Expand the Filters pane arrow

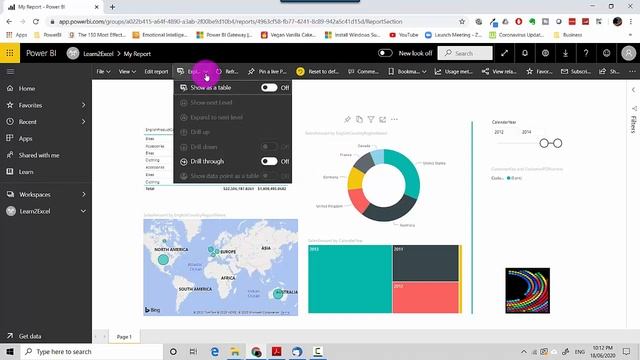(633, 90)
